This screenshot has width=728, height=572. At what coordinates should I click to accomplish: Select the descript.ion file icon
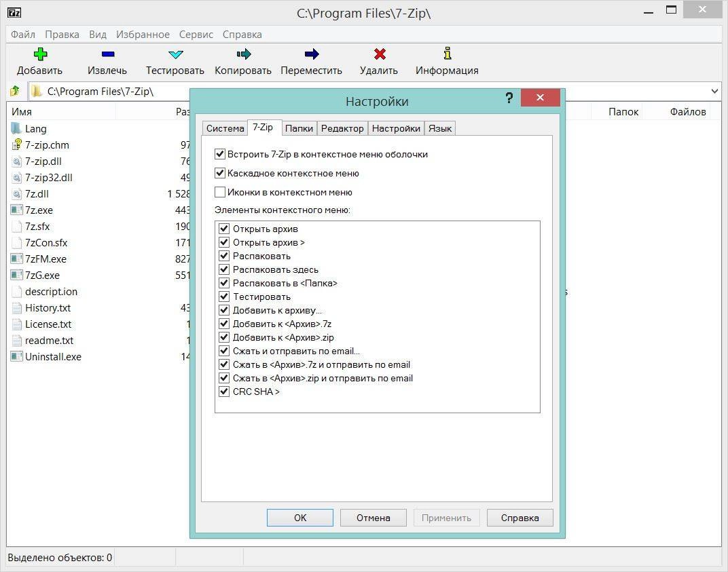pos(17,291)
